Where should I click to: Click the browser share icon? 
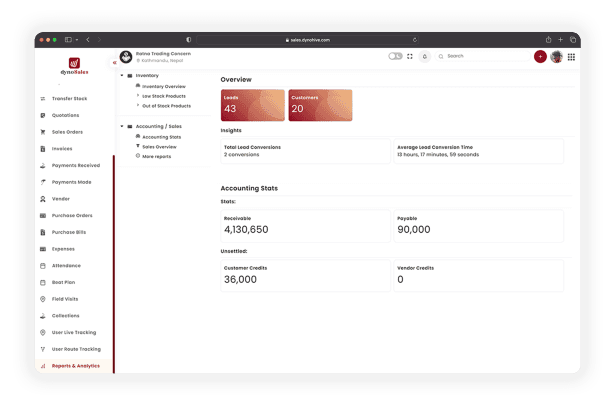point(548,39)
